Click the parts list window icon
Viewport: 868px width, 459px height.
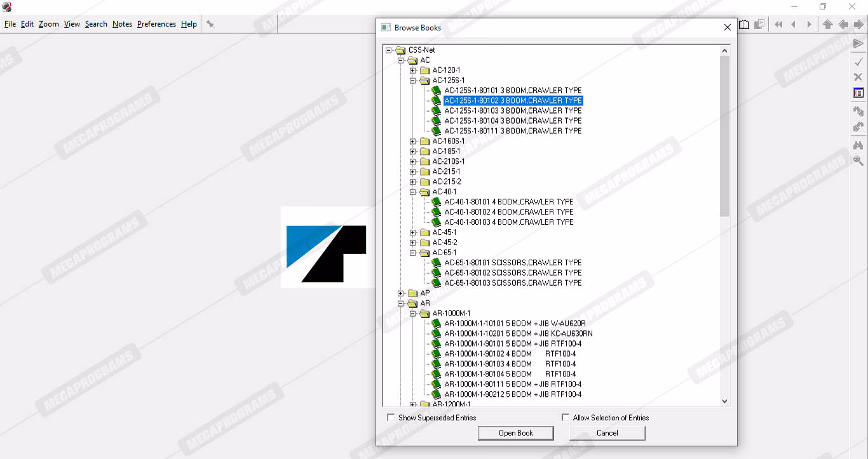pos(858,93)
